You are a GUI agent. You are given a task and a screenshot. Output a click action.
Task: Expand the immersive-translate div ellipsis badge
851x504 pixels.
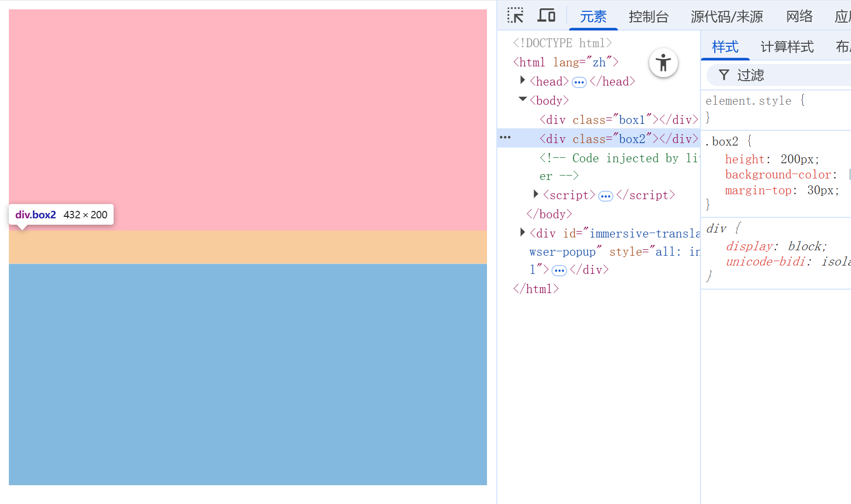559,270
